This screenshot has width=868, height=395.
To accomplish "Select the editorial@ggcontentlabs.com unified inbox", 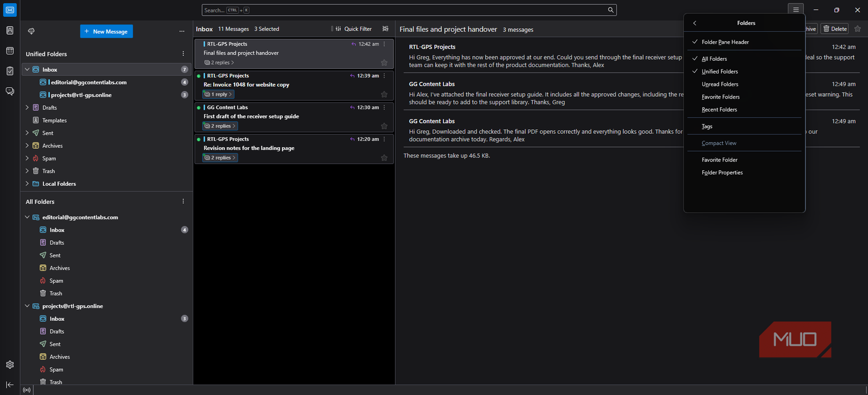I will [106, 82].
